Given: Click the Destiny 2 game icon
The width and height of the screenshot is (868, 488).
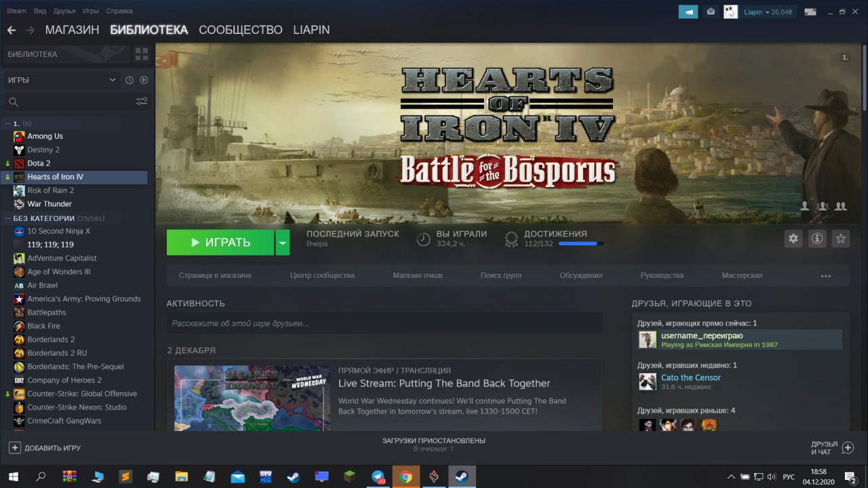Looking at the screenshot, I should [19, 150].
